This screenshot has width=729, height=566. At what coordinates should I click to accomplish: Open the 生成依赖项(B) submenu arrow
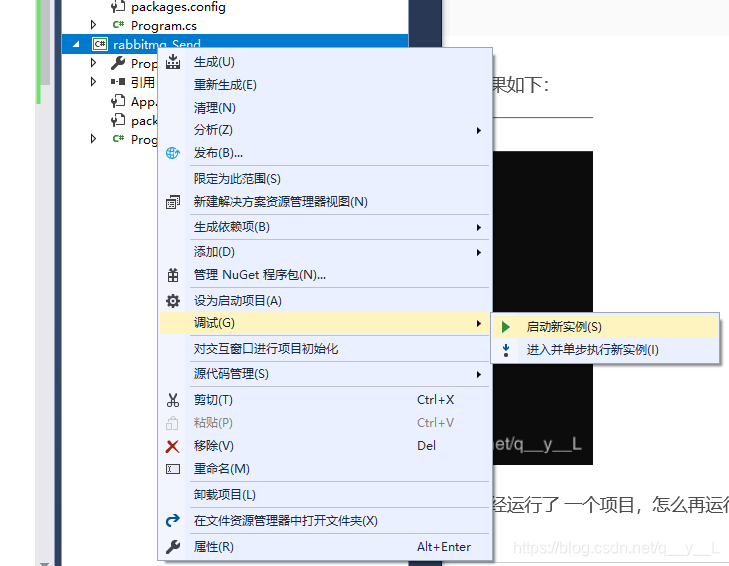[478, 227]
